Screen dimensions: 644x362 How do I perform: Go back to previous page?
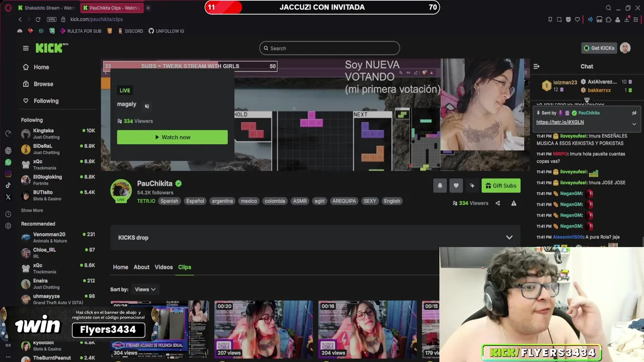[20, 19]
